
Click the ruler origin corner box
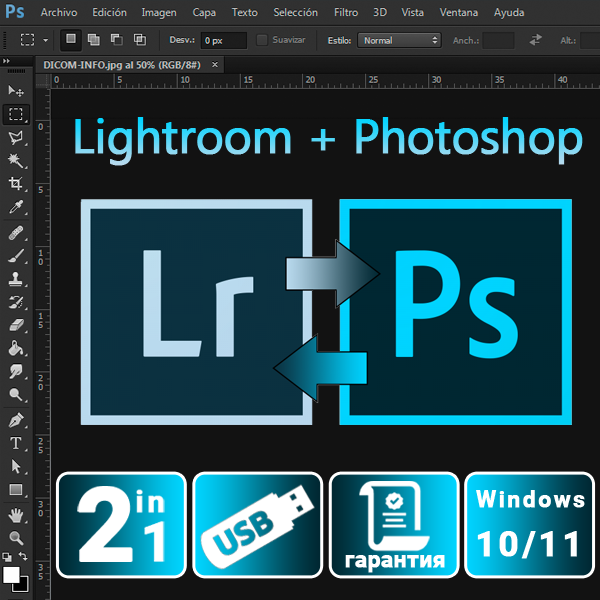[x=43, y=81]
